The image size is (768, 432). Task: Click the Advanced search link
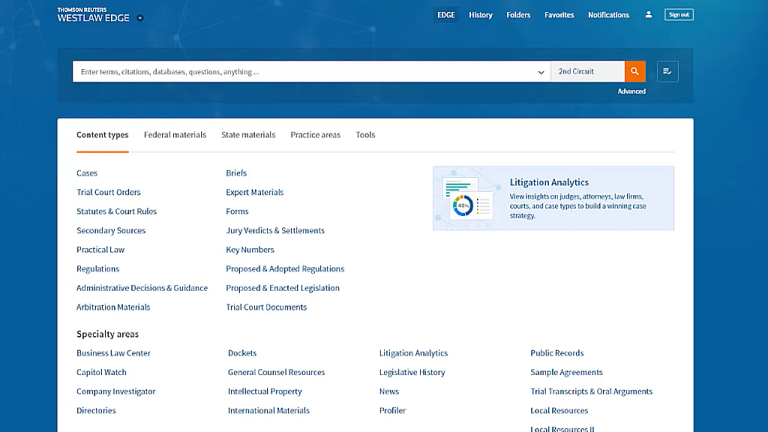coord(631,92)
